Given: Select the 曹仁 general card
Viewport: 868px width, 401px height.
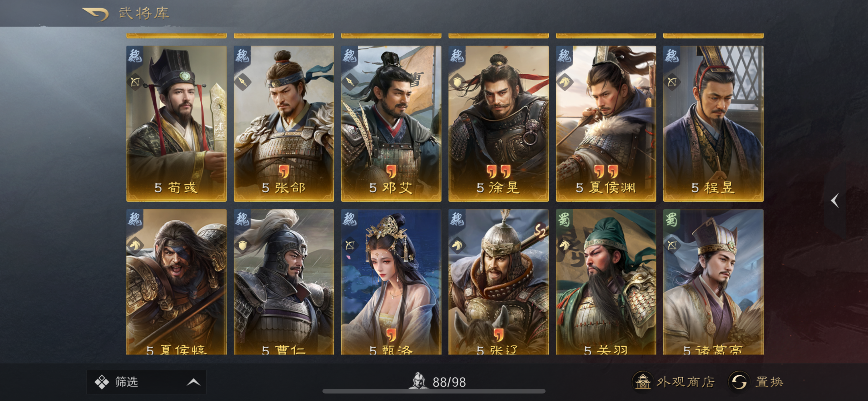Looking at the screenshot, I should pyautogui.click(x=284, y=282).
